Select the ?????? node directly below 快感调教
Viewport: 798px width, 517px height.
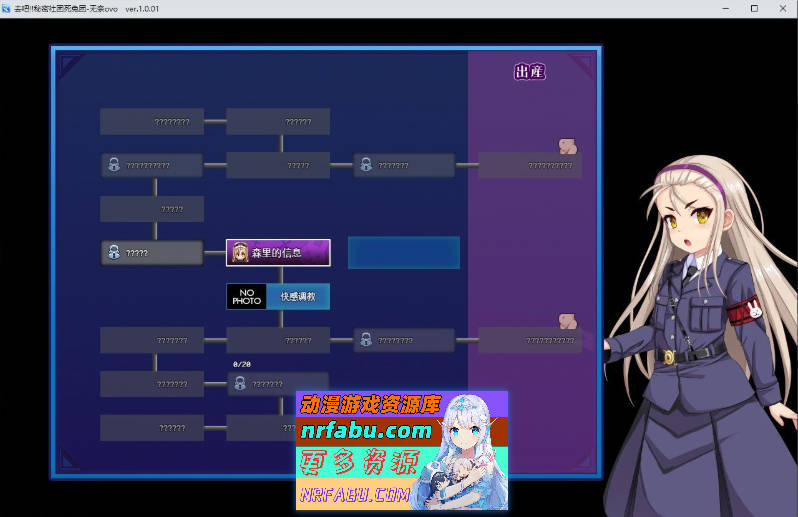[x=278, y=341]
